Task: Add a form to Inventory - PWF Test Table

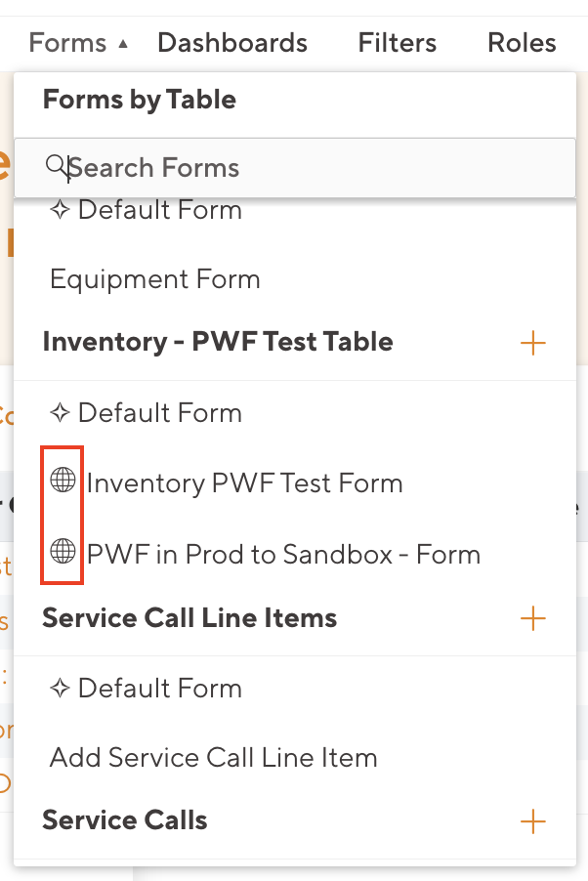Action: click(x=533, y=343)
